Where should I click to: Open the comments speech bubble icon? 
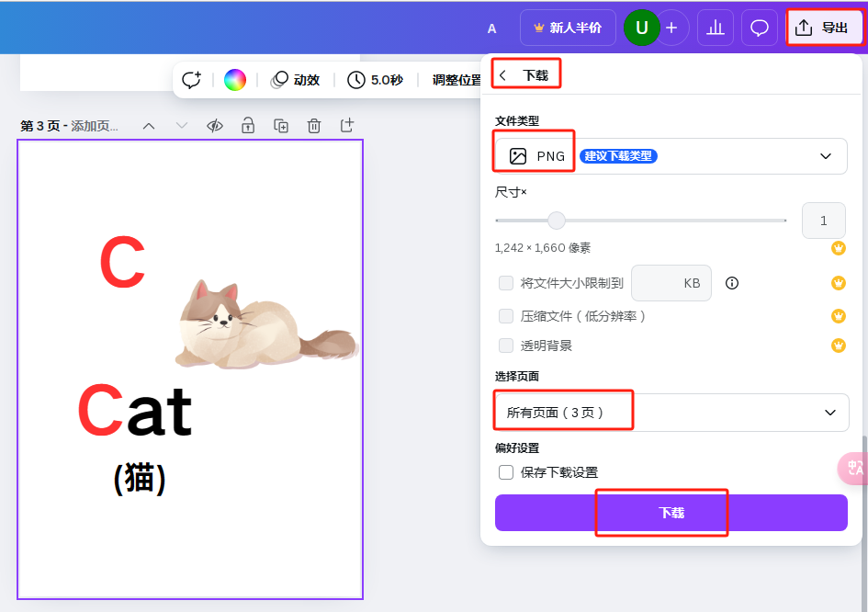759,28
